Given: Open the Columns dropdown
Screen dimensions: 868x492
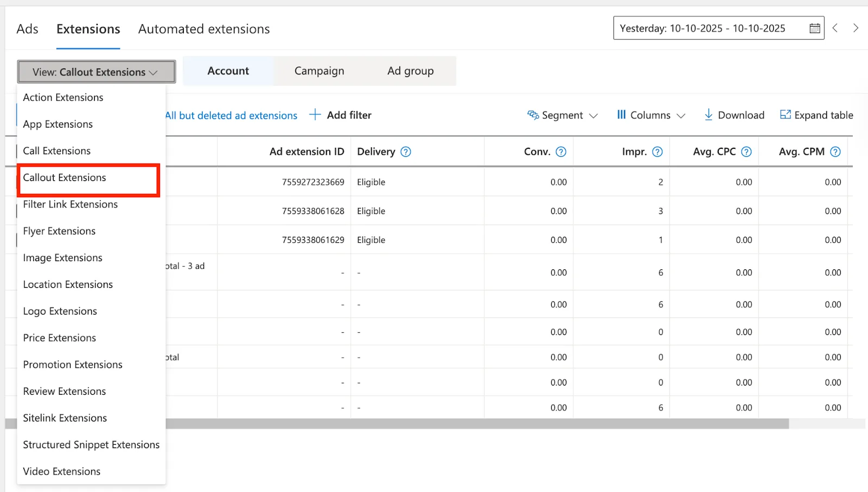Looking at the screenshot, I should coord(651,115).
